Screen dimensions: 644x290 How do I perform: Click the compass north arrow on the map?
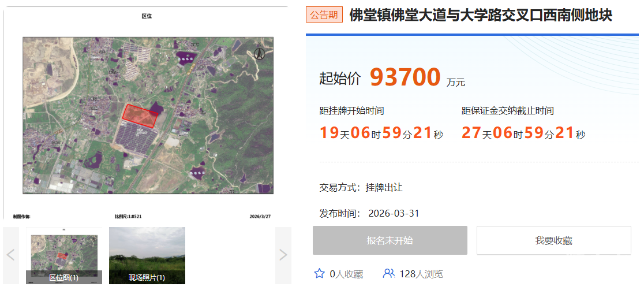click(259, 54)
